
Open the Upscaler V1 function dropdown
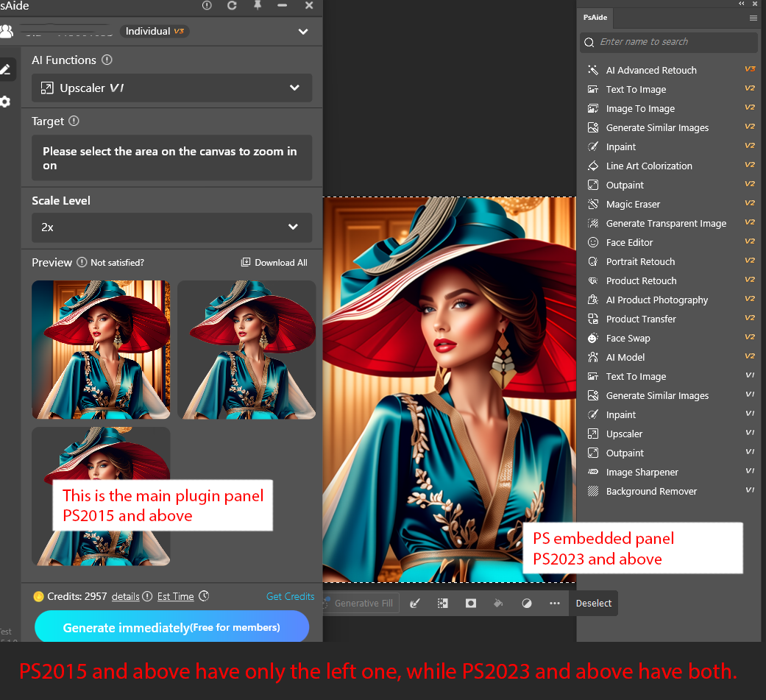coord(171,88)
